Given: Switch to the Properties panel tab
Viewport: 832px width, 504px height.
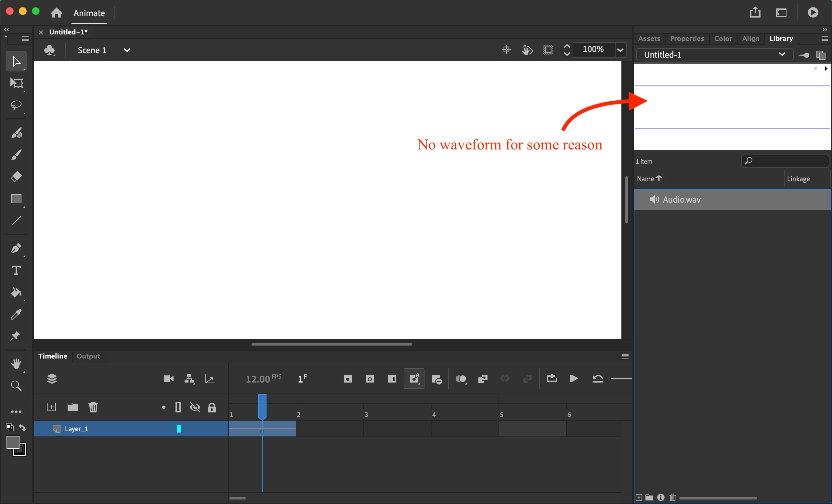Looking at the screenshot, I should (687, 38).
